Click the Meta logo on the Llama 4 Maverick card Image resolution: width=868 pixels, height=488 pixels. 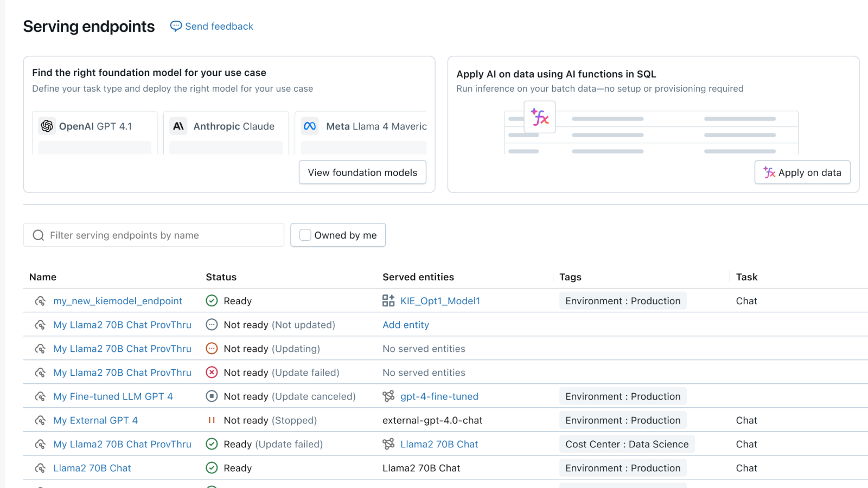pyautogui.click(x=310, y=126)
